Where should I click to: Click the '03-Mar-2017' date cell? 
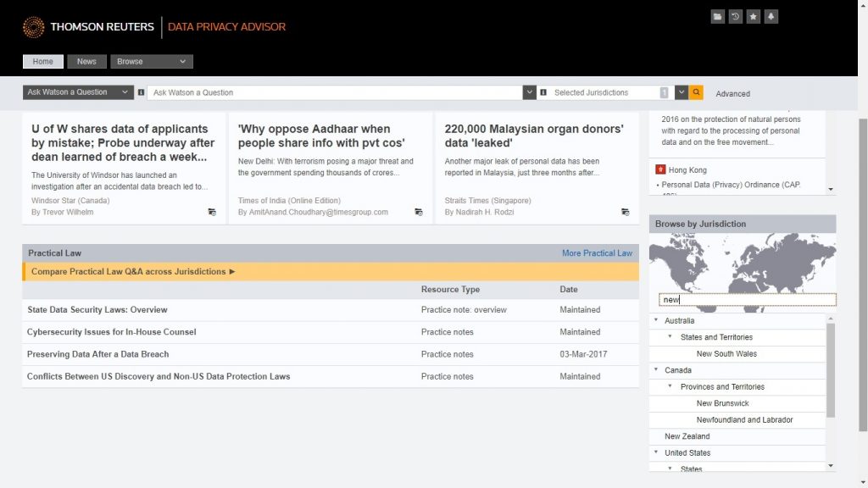click(583, 354)
